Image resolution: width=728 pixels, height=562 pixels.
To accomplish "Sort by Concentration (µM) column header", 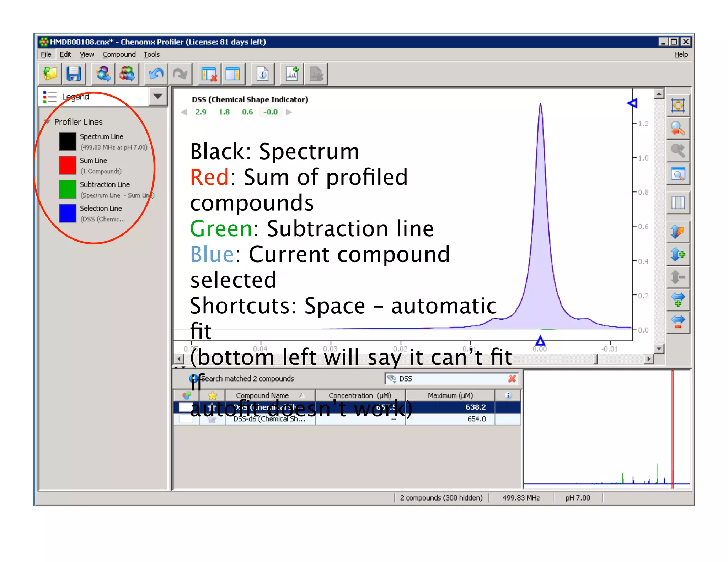I will (360, 395).
